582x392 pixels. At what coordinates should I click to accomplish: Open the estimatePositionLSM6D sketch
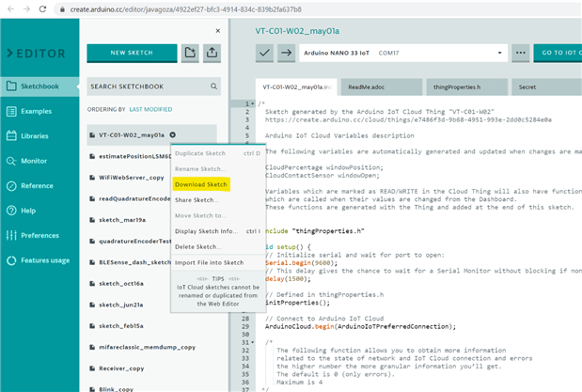point(134,156)
